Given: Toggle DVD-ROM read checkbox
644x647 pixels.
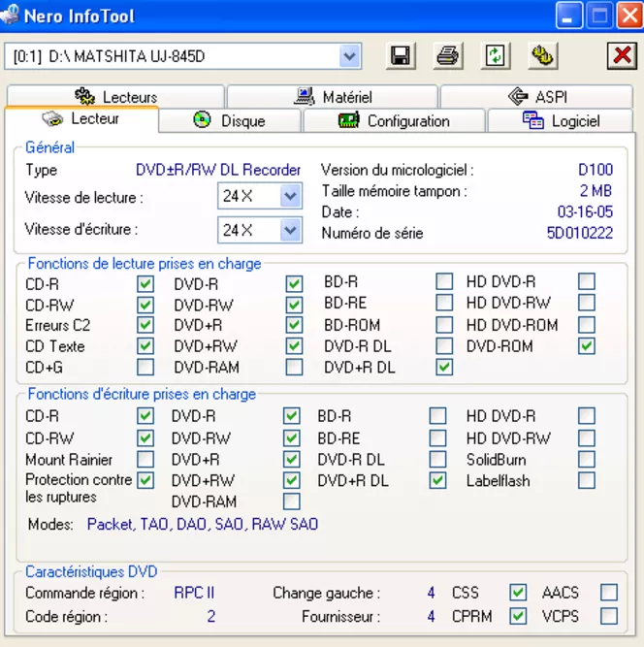Looking at the screenshot, I should pyautogui.click(x=587, y=345).
